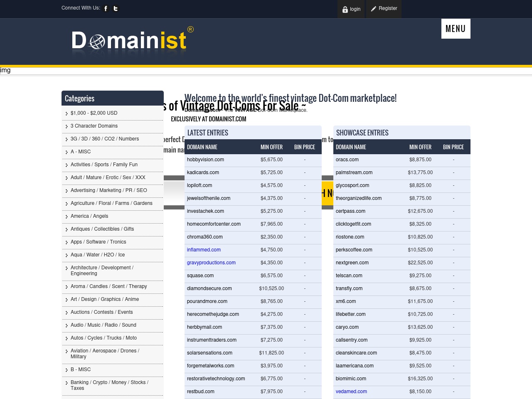532x399 pixels.
Task: Open the Facebook social icon
Action: point(106,8)
